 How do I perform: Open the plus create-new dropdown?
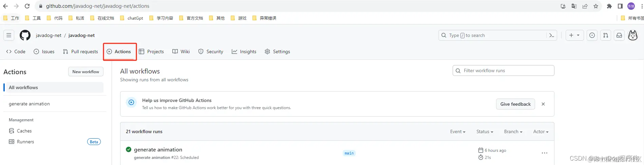coord(574,35)
